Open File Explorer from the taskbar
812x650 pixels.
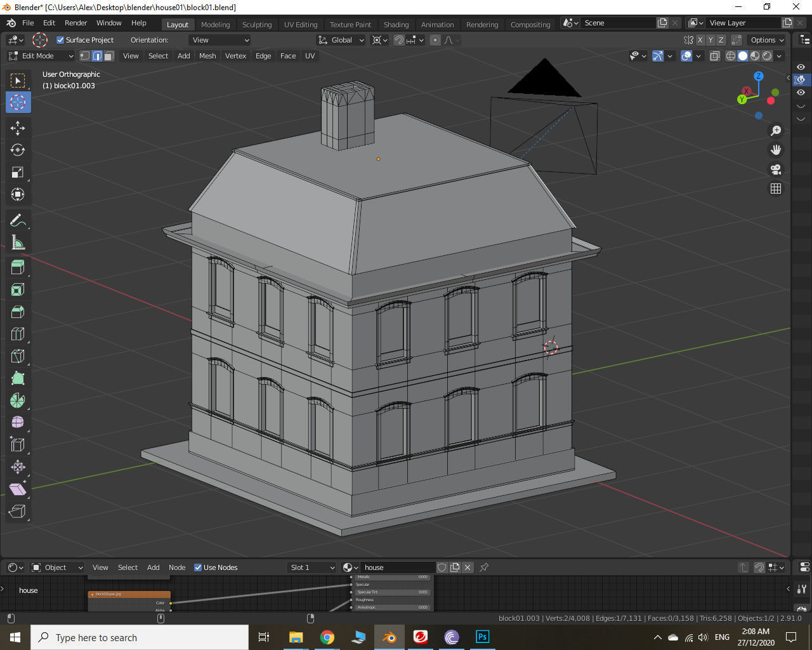point(296,637)
